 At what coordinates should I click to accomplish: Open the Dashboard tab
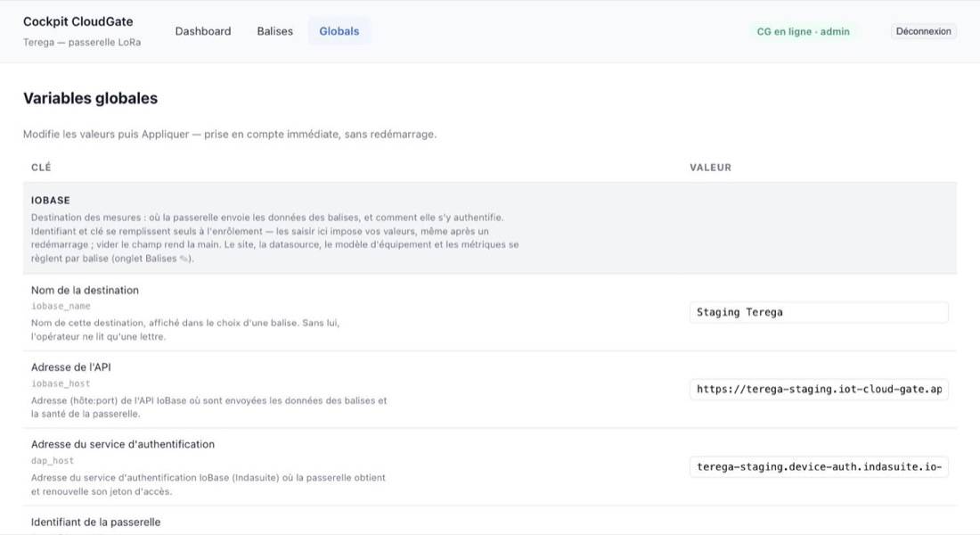202,31
